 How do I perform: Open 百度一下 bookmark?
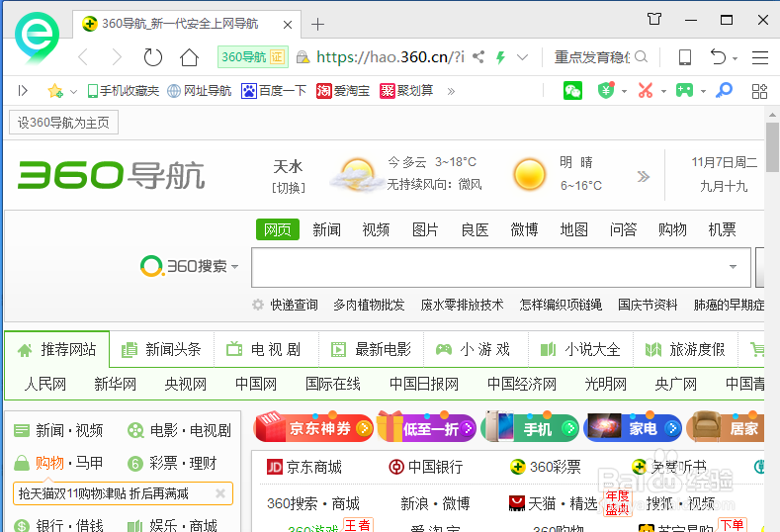pos(274,91)
